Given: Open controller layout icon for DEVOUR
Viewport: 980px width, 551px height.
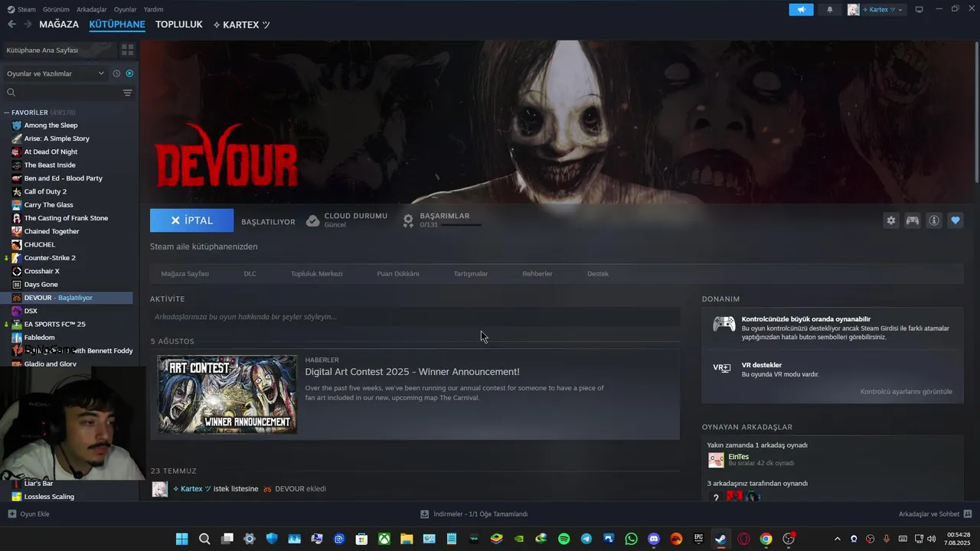Looking at the screenshot, I should (x=913, y=220).
